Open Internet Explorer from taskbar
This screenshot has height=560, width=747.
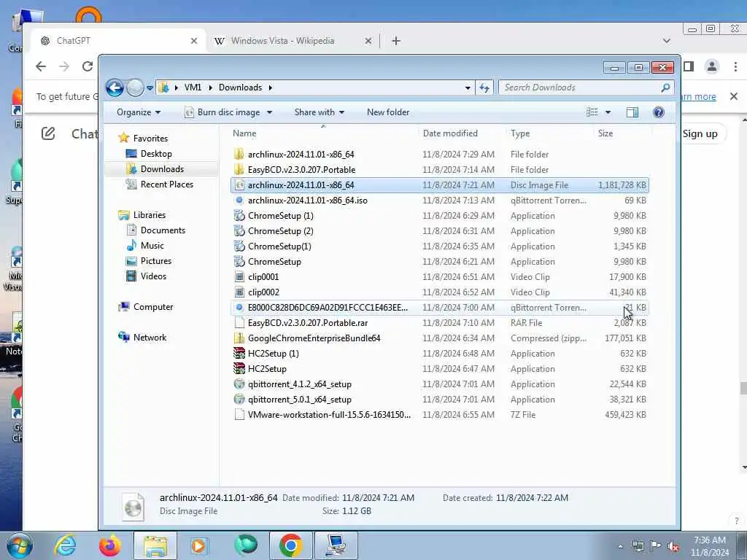click(64, 545)
